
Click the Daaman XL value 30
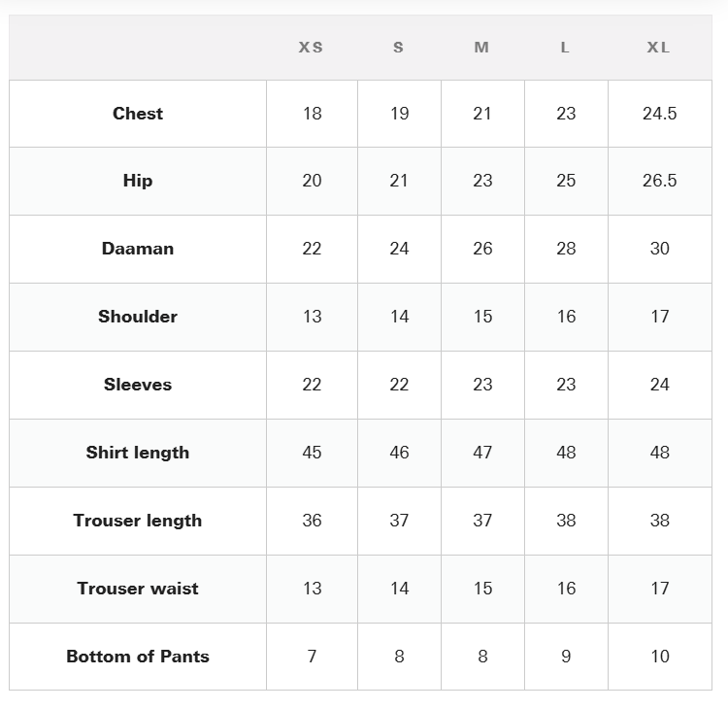(x=660, y=249)
